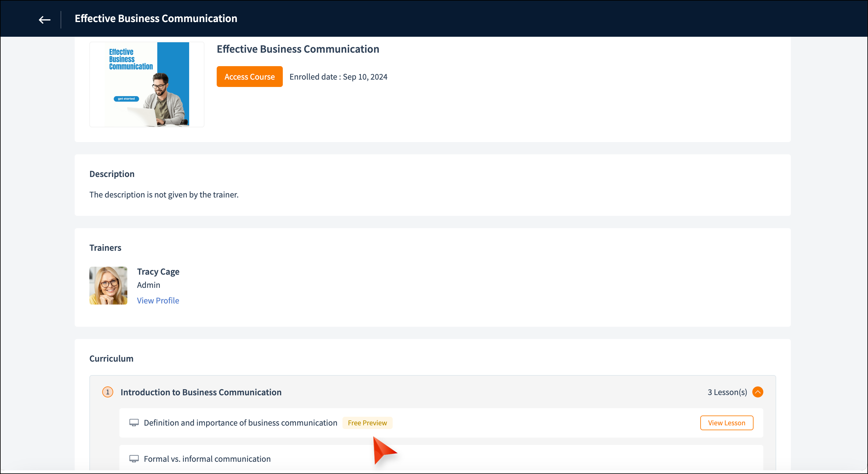Select Introduction to Business Communication heading
Screen dimensions: 868x474
[x=201, y=392]
